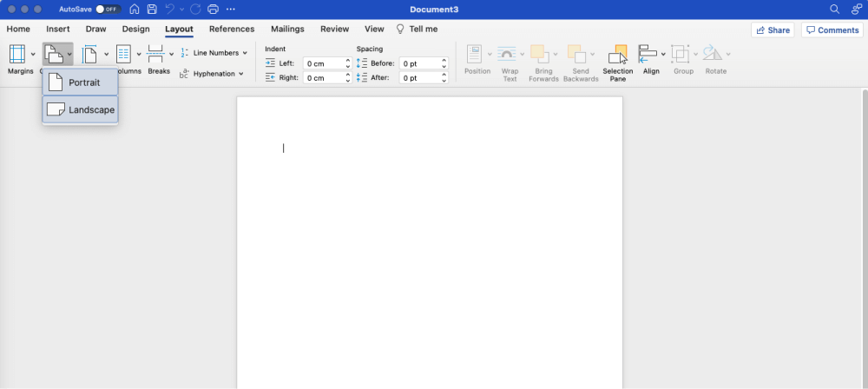This screenshot has height=389, width=868.
Task: Click the Rotate icon
Action: tap(713, 55)
